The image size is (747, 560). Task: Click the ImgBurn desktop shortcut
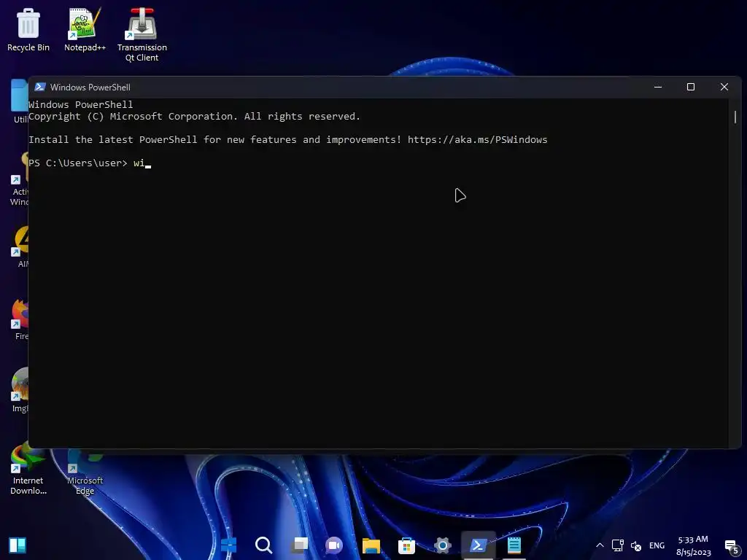click(x=20, y=390)
